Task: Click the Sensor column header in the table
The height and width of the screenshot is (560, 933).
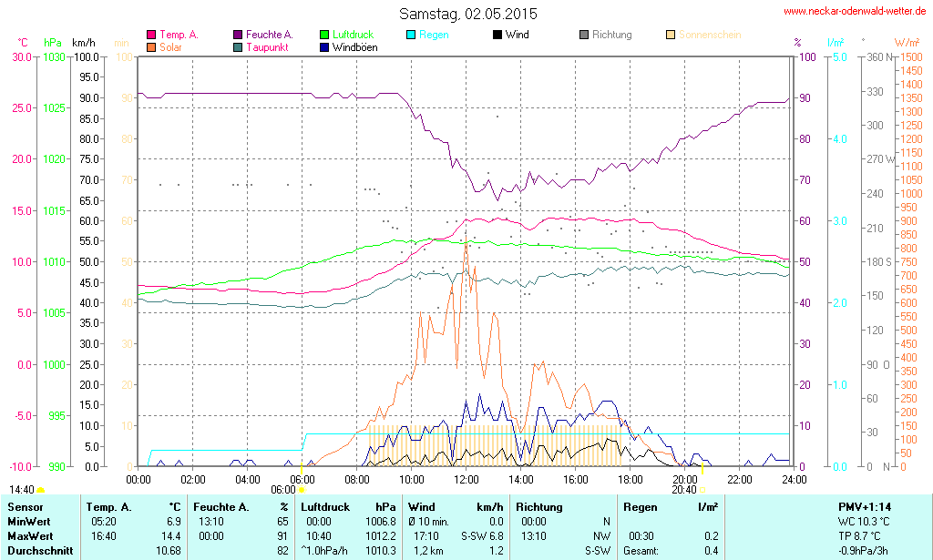Action: pos(25,506)
